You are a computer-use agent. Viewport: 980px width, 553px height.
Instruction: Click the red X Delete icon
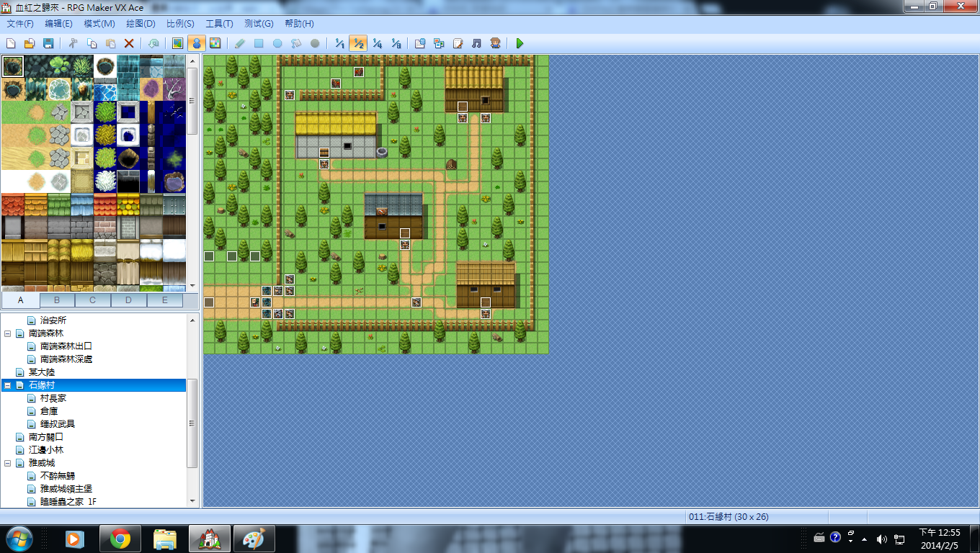pos(129,43)
